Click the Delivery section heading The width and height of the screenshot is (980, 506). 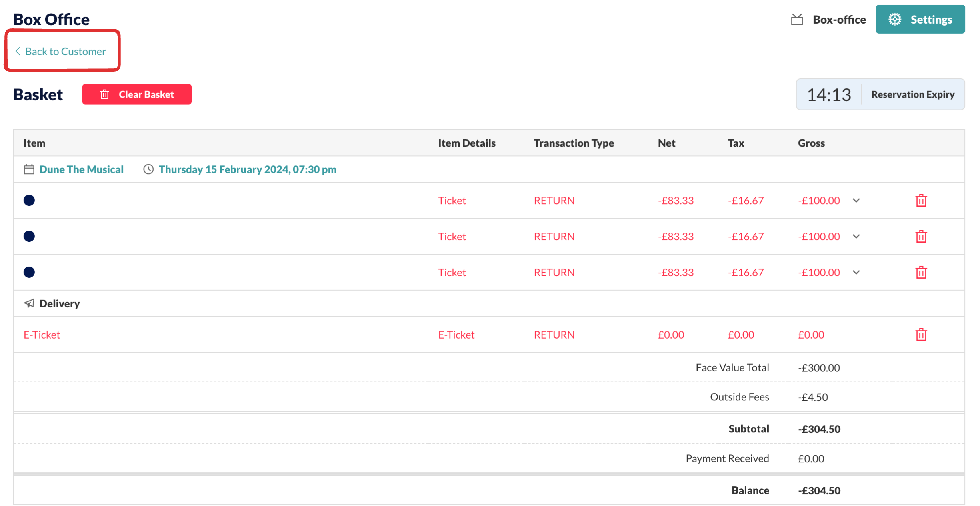click(x=60, y=303)
